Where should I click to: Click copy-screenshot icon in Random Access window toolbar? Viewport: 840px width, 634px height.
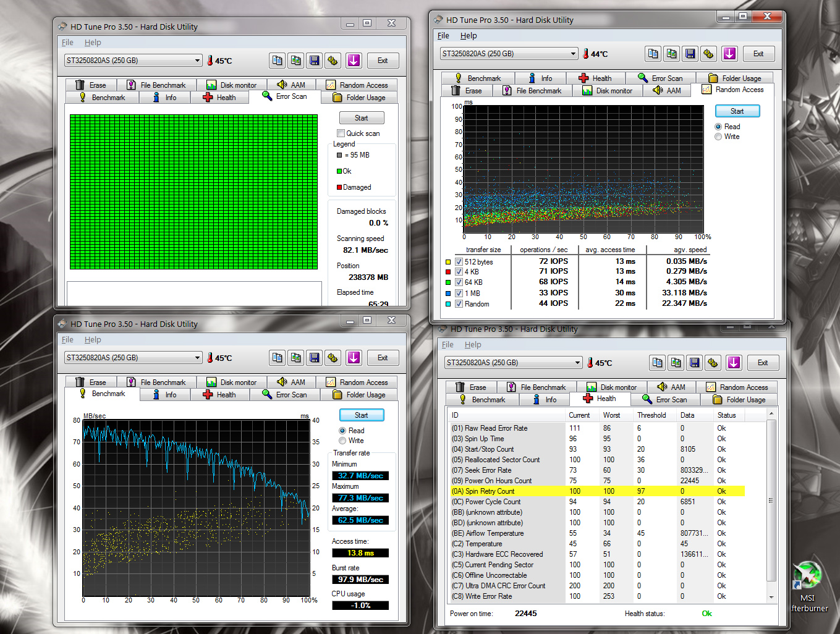tap(672, 54)
